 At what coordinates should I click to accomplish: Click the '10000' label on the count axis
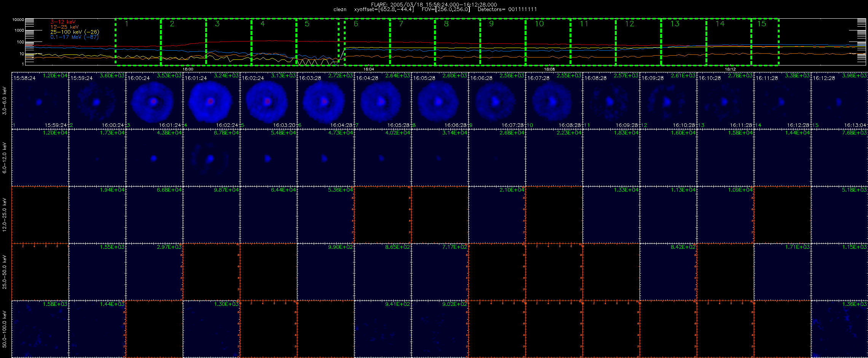(18, 19)
